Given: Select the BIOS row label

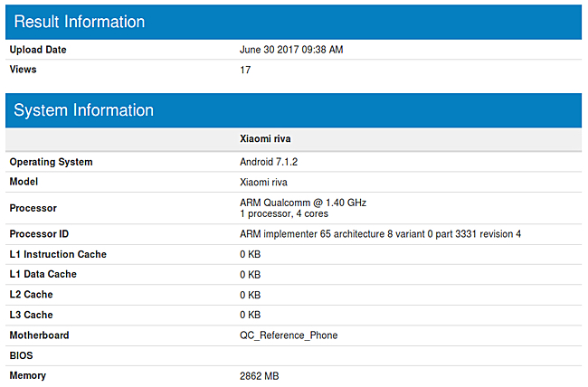Looking at the screenshot, I should point(22,355).
